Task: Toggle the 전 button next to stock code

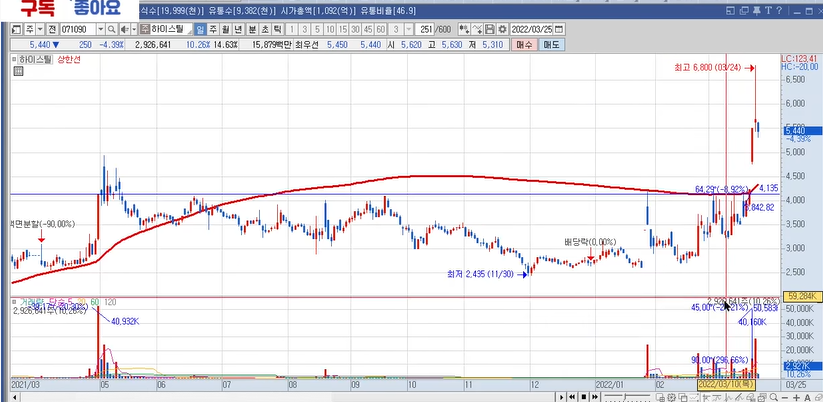Action: [x=52, y=29]
